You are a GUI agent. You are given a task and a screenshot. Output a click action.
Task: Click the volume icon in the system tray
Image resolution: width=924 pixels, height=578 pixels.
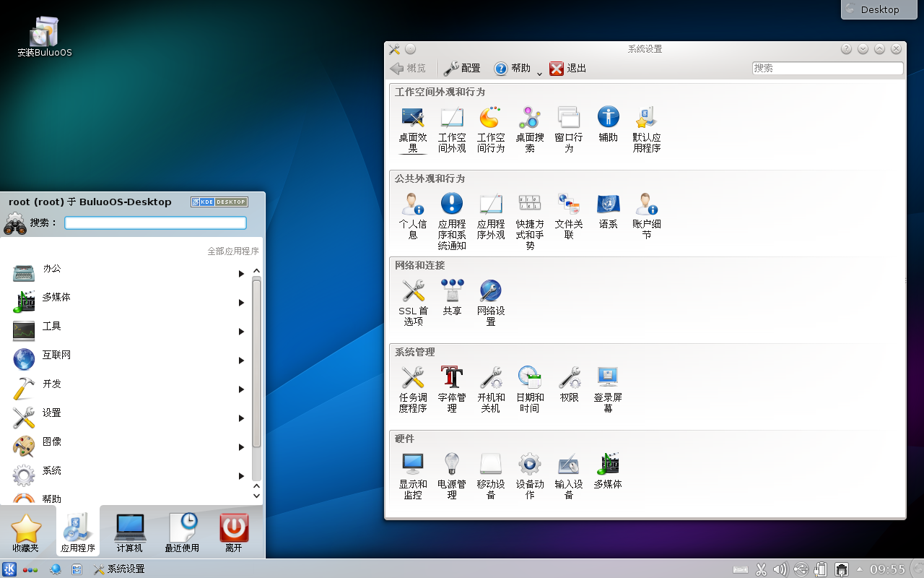[x=780, y=569]
